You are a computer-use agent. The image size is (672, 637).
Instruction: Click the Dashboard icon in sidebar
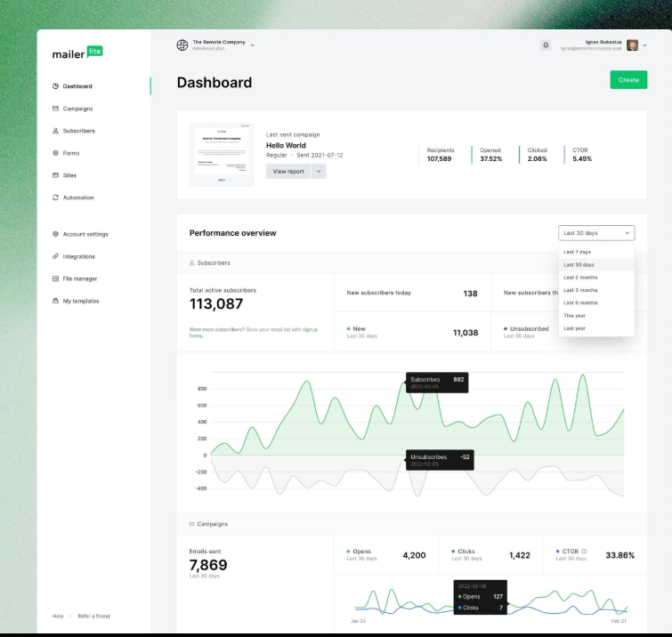tap(55, 86)
